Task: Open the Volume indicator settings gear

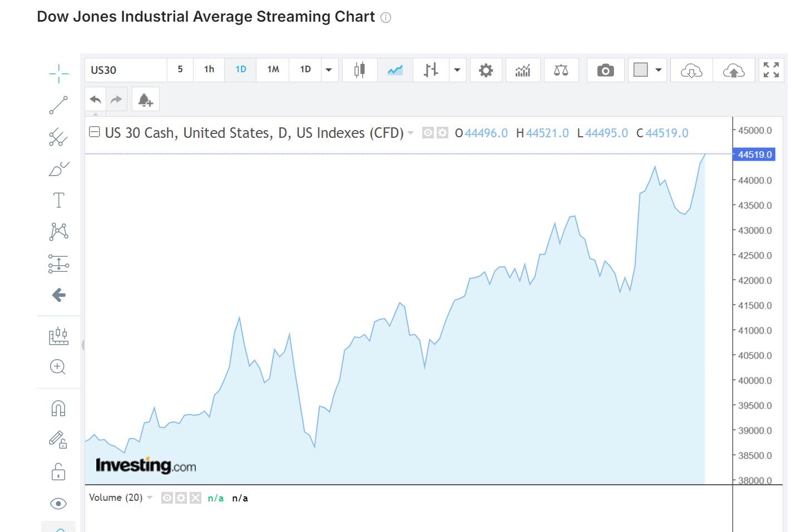Action: (181, 498)
